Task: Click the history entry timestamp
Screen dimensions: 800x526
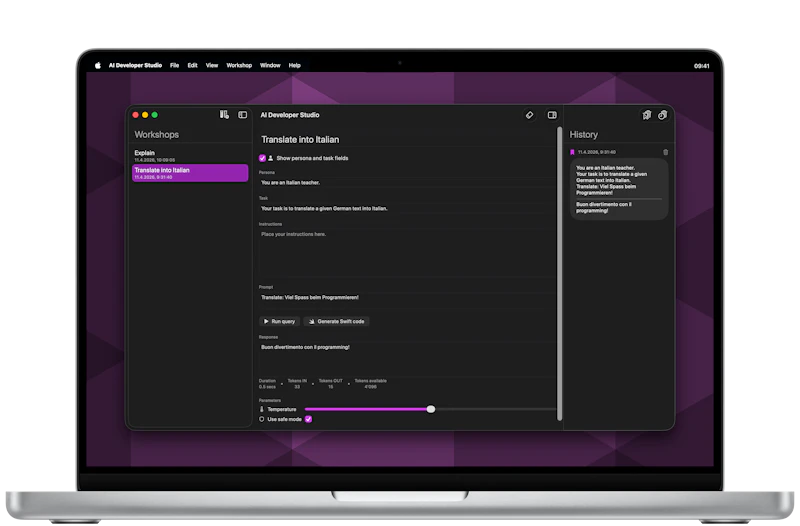Action: click(x=596, y=152)
